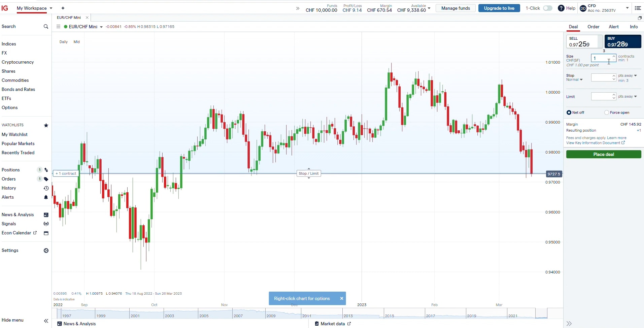The height and width of the screenshot is (328, 644).
Task: Click the Upgrade to live button
Action: click(499, 8)
